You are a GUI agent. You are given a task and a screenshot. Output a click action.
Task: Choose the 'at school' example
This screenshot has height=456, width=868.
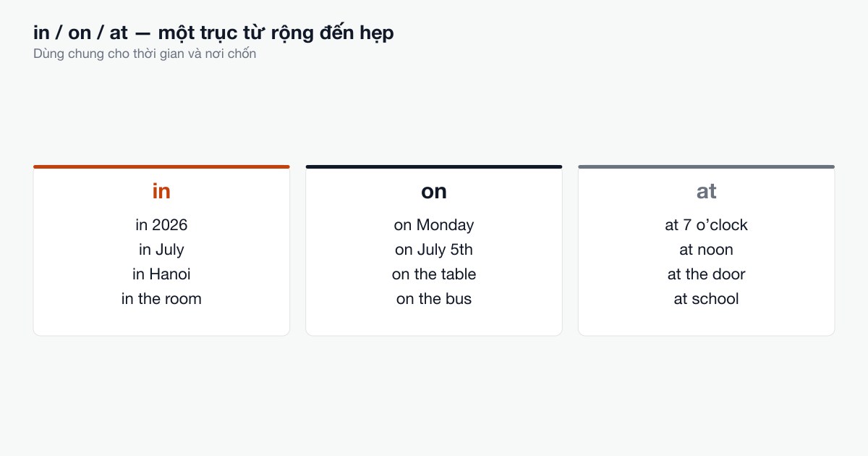point(706,299)
